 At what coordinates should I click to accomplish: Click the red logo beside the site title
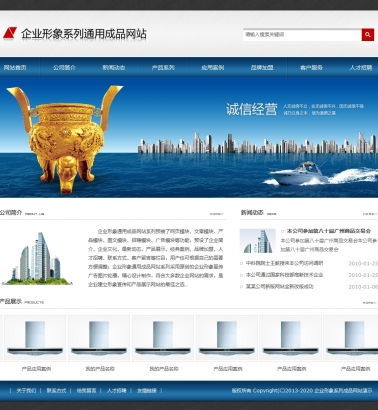pyautogui.click(x=10, y=33)
